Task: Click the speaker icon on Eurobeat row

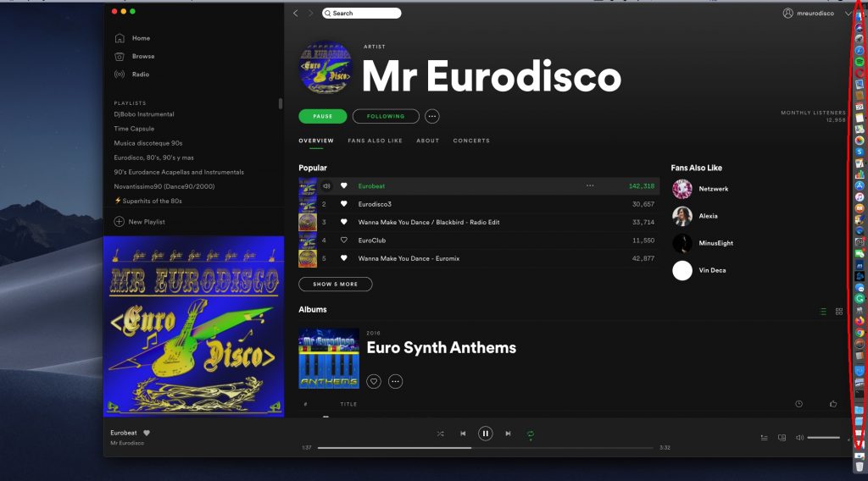Action: point(326,186)
